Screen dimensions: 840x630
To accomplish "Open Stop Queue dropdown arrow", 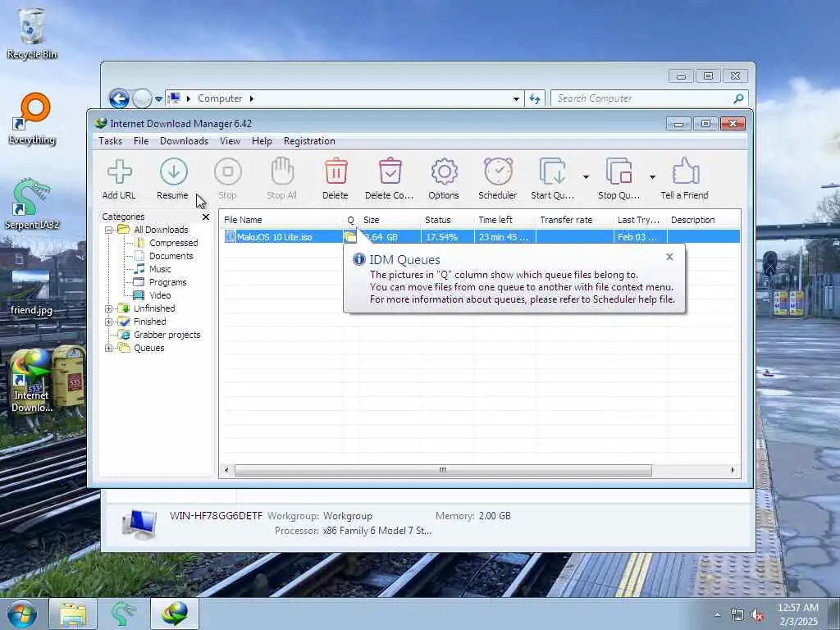I will click(652, 177).
